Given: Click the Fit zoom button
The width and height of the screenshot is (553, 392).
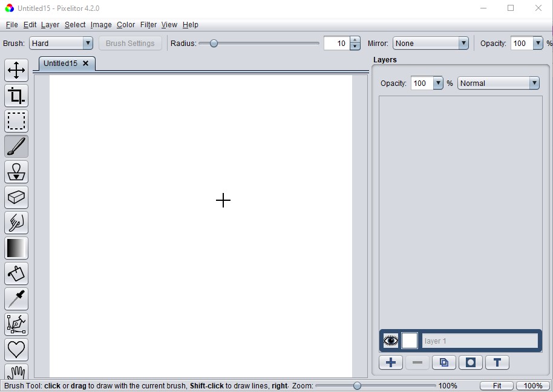Looking at the screenshot, I should (x=497, y=386).
